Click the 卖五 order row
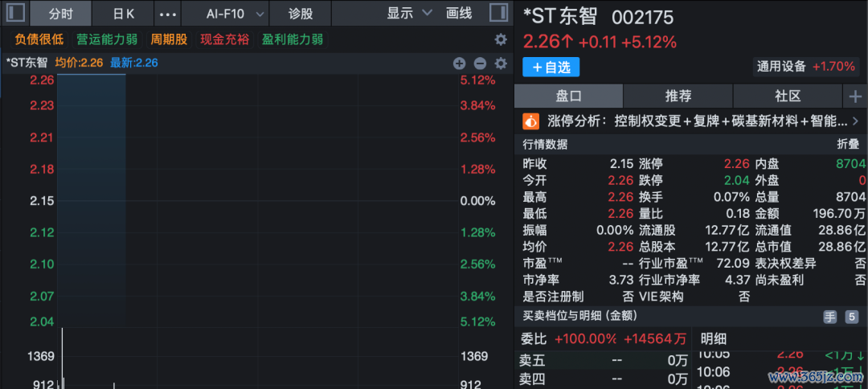 point(603,362)
